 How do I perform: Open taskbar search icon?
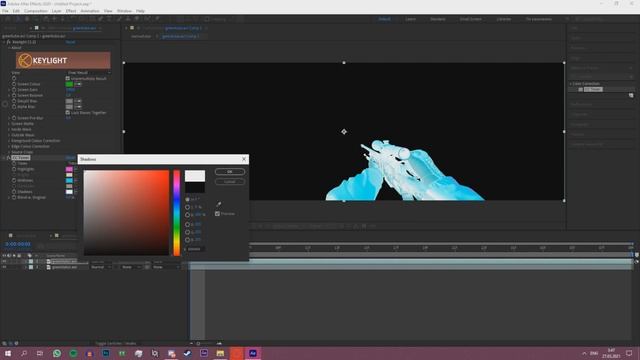(x=24, y=353)
